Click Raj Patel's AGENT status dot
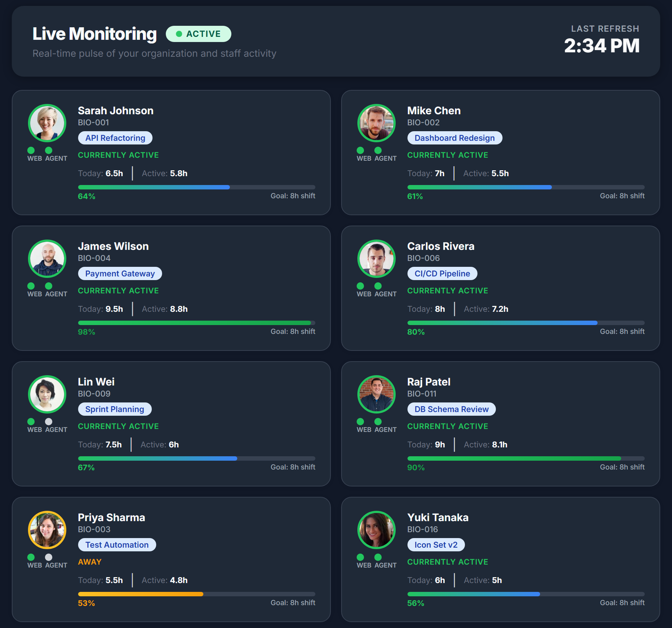Image resolution: width=672 pixels, height=628 pixels. click(x=378, y=422)
